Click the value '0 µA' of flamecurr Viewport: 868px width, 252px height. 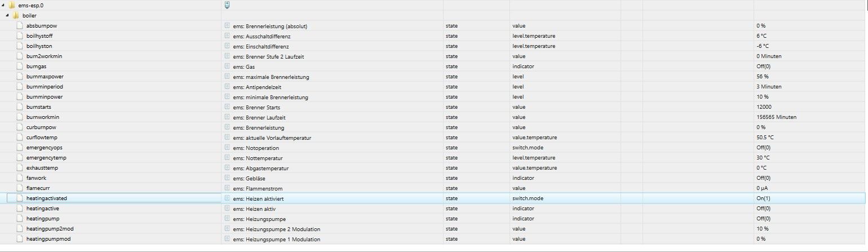point(763,188)
